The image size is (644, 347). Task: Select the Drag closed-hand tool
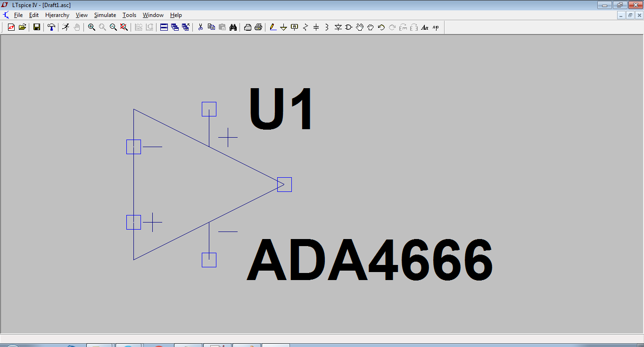(x=371, y=27)
